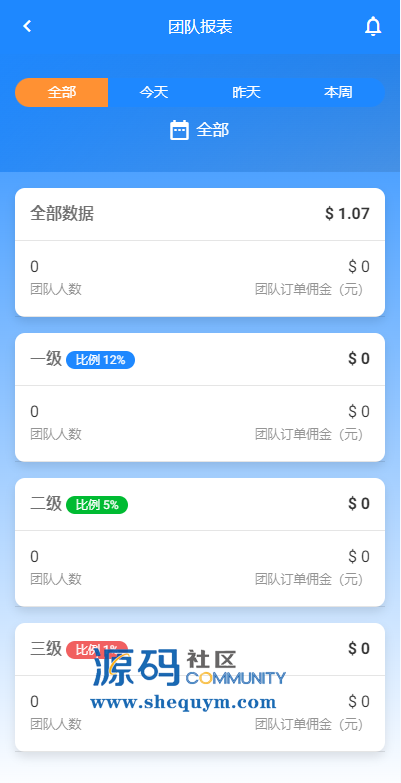Tap the calendar icon for date selection
This screenshot has height=783, width=401.
point(179,130)
